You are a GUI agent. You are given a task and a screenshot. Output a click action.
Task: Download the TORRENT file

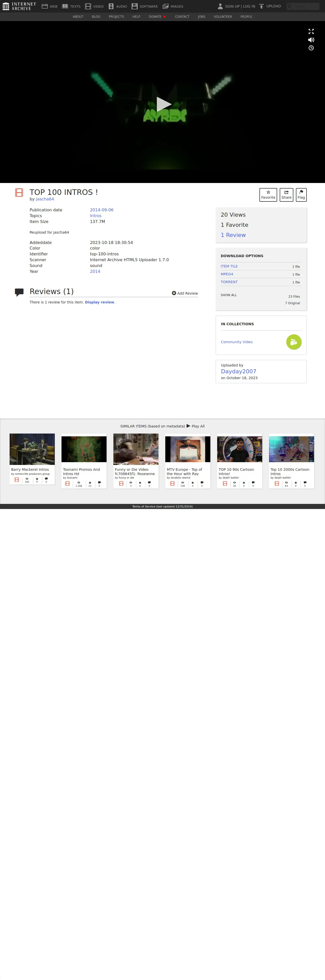[x=229, y=282]
